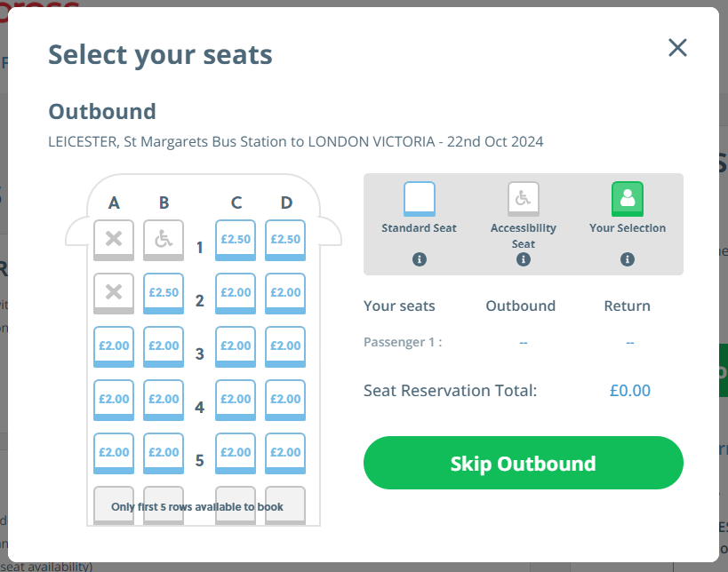
Task: Click the info icon under Standard Seat
Action: click(x=420, y=259)
